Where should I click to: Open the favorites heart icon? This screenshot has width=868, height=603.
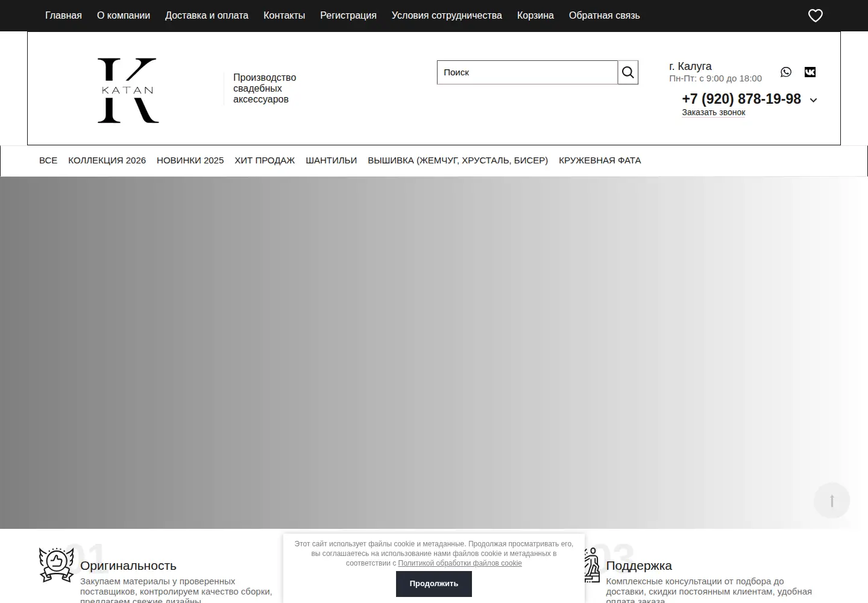pyautogui.click(x=815, y=16)
